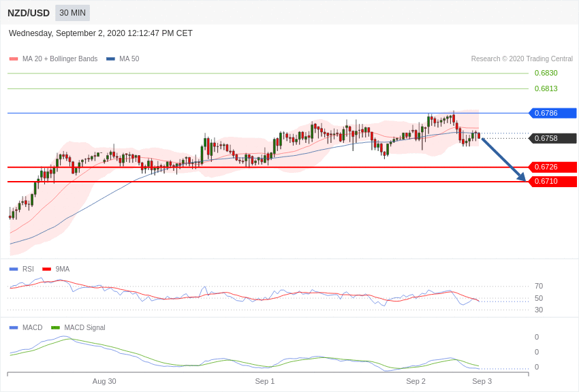Click the 9MA red legend swatch
The width and height of the screenshot is (579, 392).
pyautogui.click(x=46, y=269)
